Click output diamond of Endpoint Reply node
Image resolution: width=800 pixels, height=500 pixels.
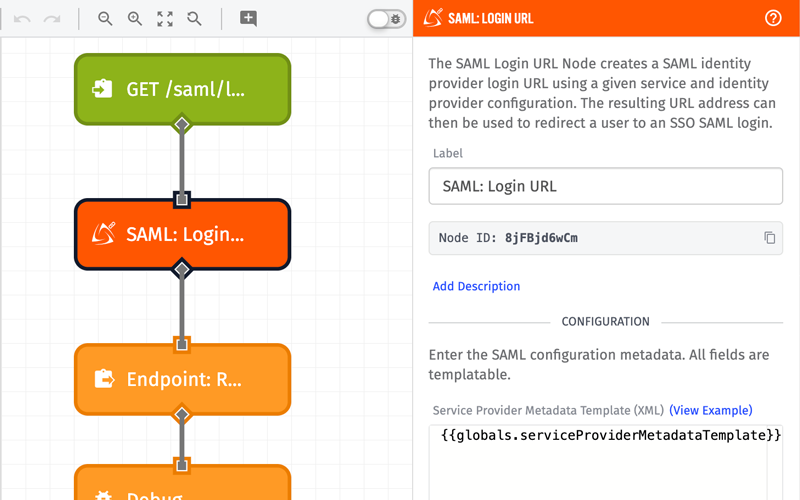click(x=182, y=414)
